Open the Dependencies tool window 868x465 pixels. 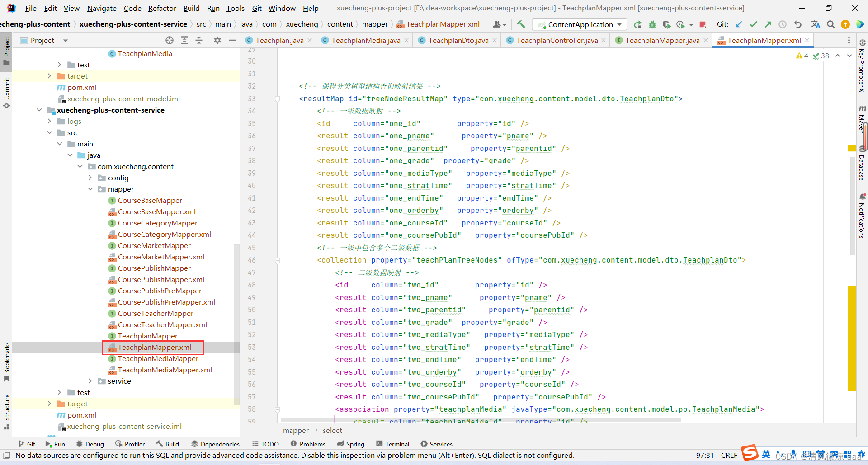216,444
